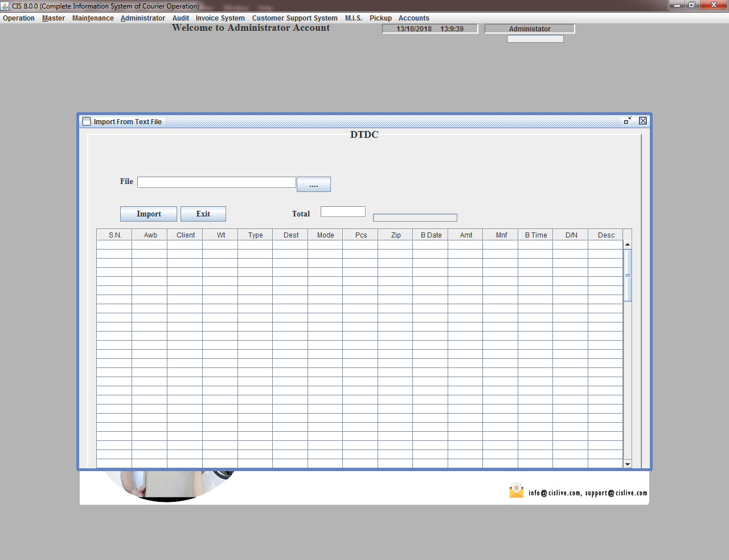Click the Amt column header
This screenshot has width=729, height=560.
tap(466, 235)
